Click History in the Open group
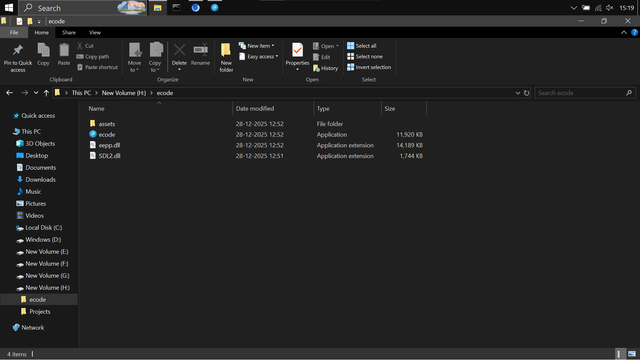Screen dimensions: 640x360 coord(325,68)
